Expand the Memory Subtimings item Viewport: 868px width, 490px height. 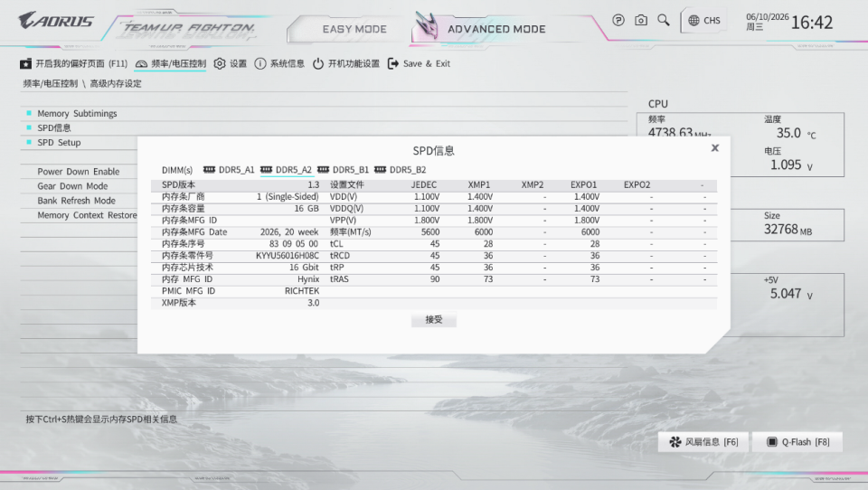pyautogui.click(x=77, y=113)
